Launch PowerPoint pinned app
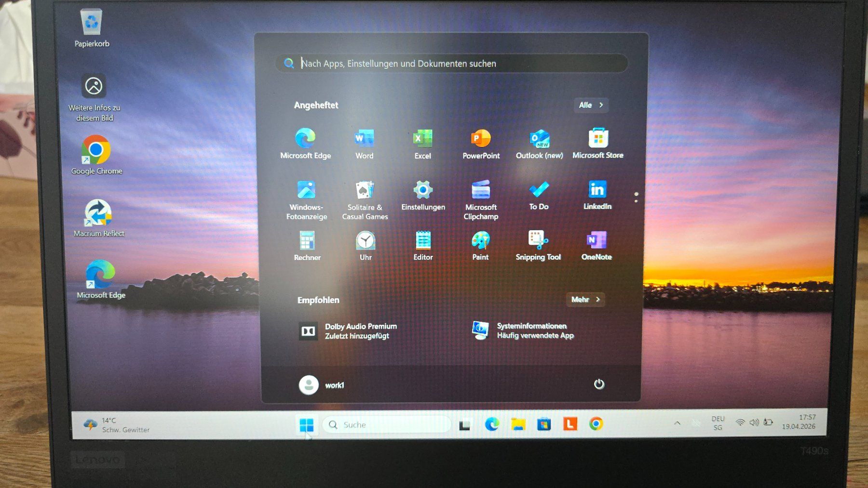868x488 pixels. (481, 144)
